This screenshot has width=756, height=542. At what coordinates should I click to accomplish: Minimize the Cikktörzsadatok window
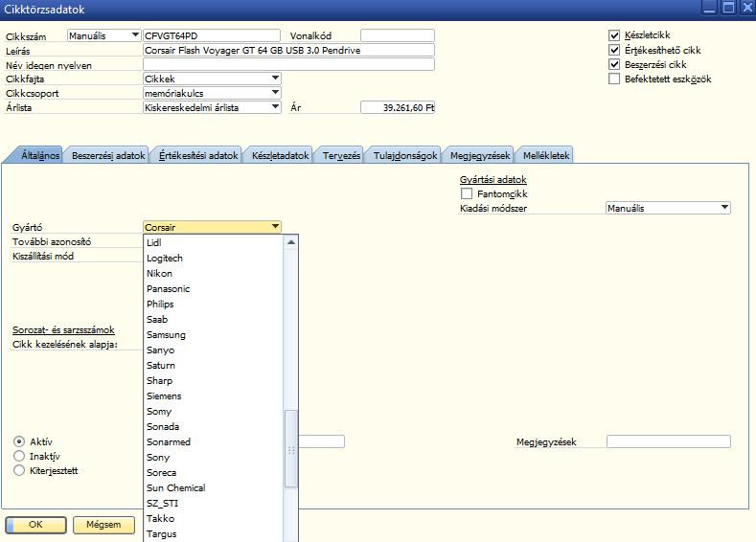tap(709, 8)
